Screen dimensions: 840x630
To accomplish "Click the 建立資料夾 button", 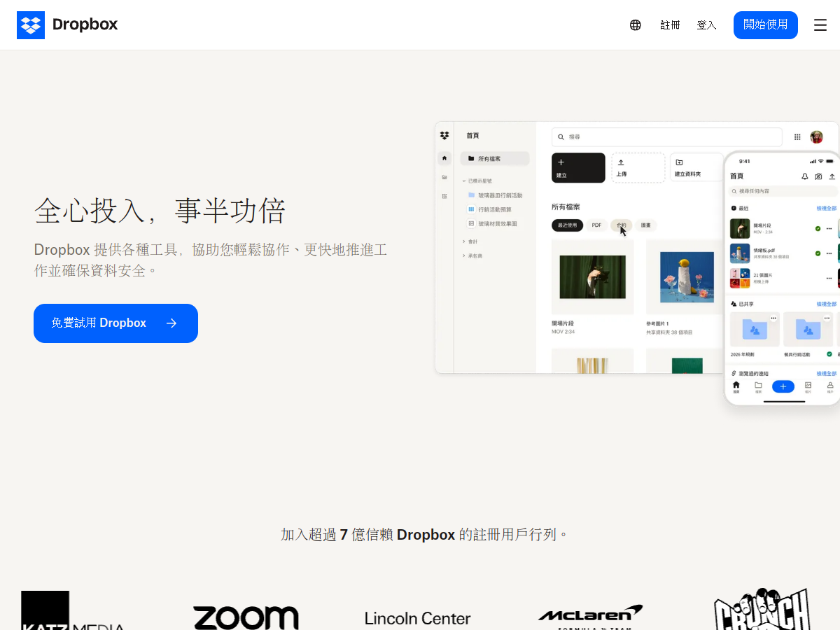I will [696, 168].
